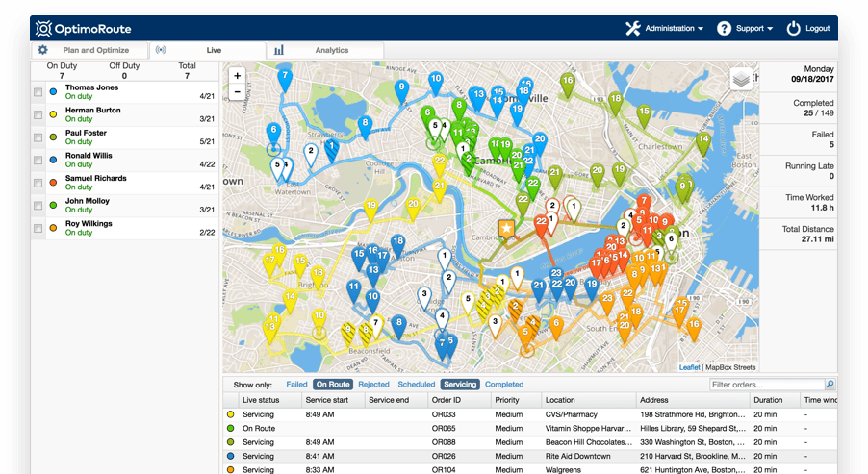Screen dimensions: 868x474
Task: Show only Completed orders
Action: pos(504,384)
